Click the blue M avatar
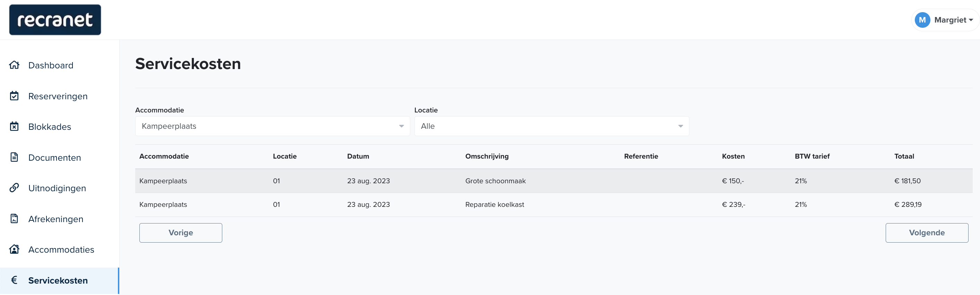Image resolution: width=980 pixels, height=295 pixels. point(922,20)
